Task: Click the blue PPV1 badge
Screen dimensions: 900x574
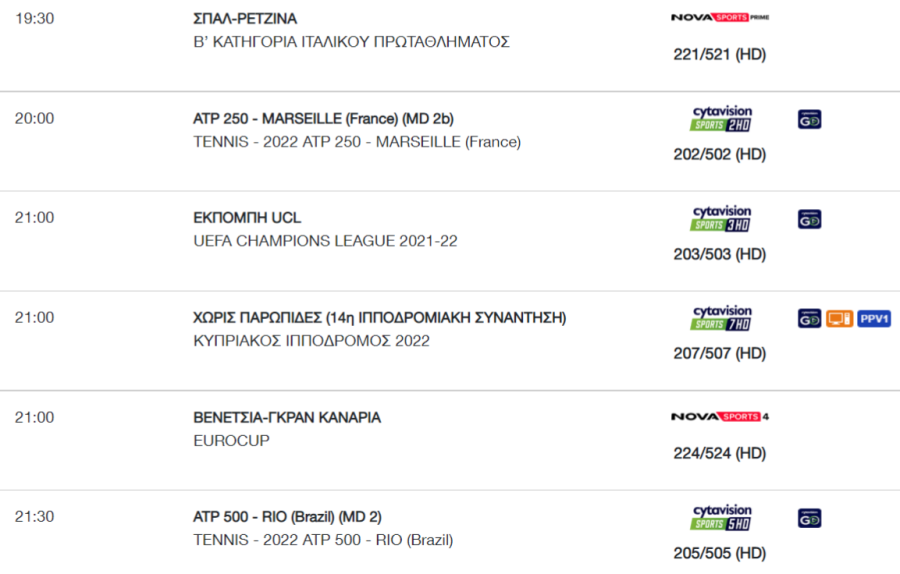Action: pos(874,319)
